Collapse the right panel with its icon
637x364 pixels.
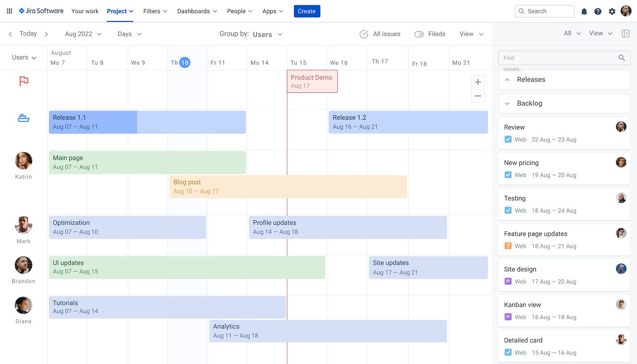pos(626,33)
